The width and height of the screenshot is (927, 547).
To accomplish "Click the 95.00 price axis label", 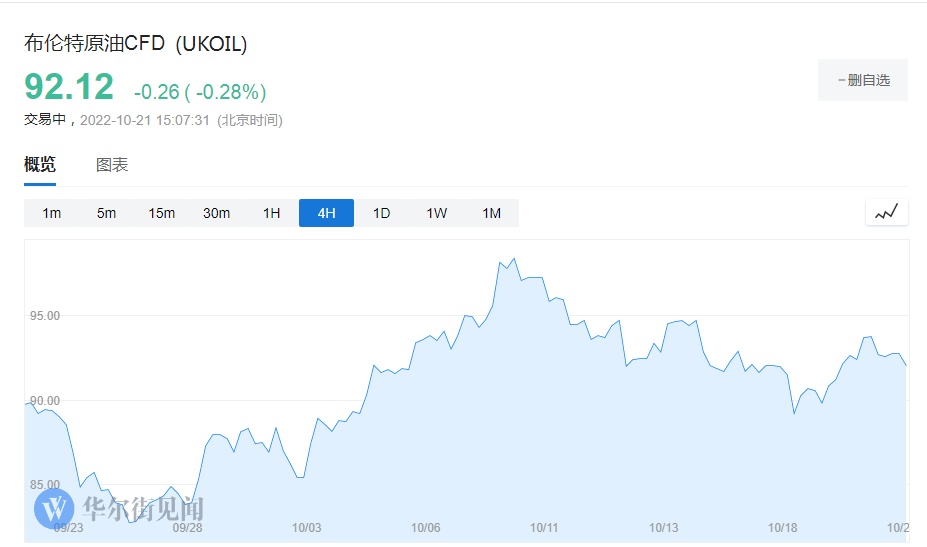I will (x=45, y=316).
